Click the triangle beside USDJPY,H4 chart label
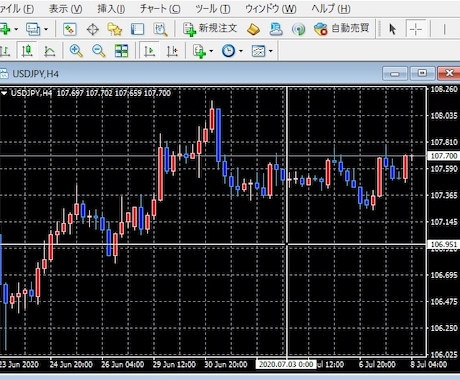The height and width of the screenshot is (380, 460). coord(4,93)
